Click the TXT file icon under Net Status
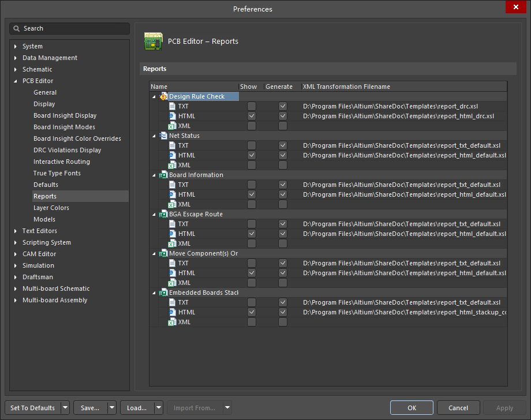The width and height of the screenshot is (531, 420). coord(173,145)
